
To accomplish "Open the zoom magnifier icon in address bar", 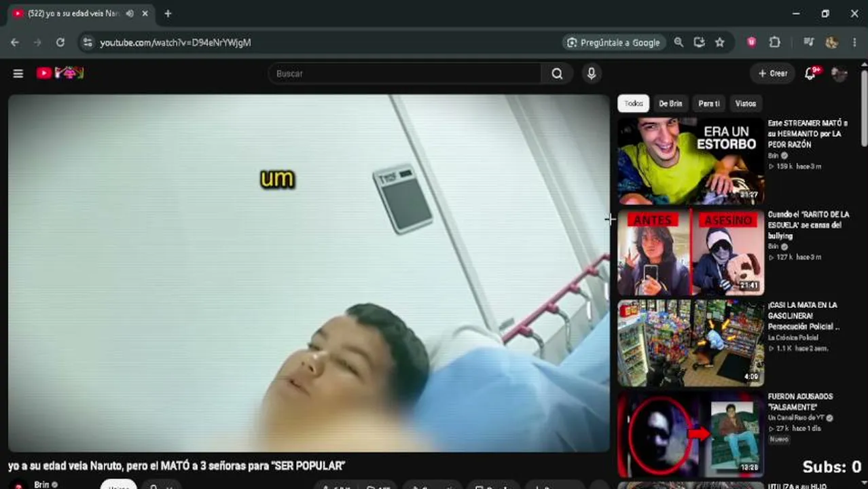I will [x=679, y=42].
